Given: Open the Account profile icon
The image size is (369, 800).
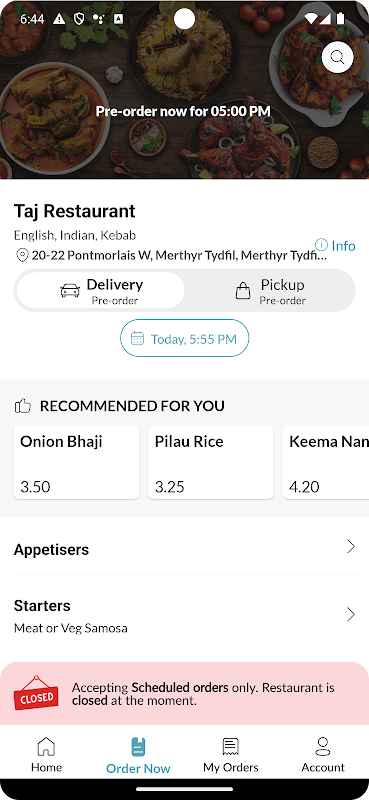Looking at the screenshot, I should pyautogui.click(x=323, y=746).
